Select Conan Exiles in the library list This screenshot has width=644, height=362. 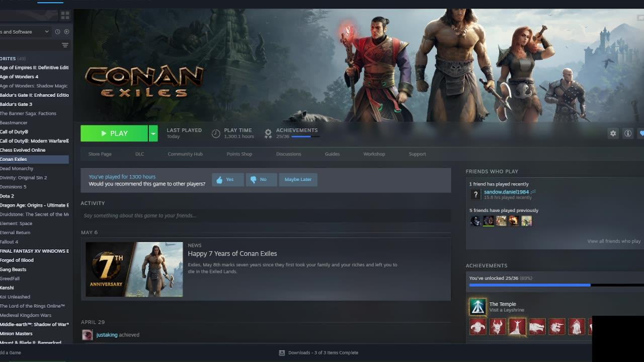(34, 159)
